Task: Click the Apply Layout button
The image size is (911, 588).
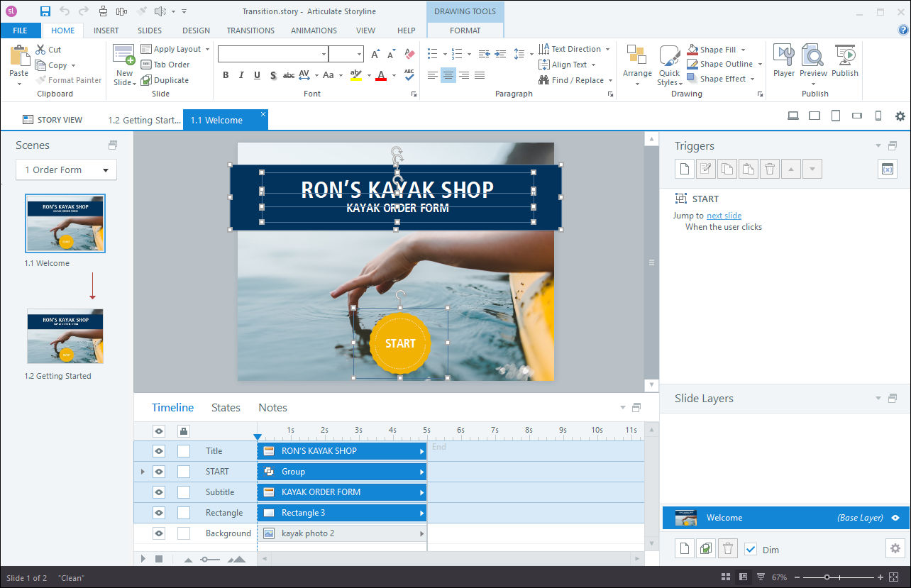Action: tap(175, 48)
